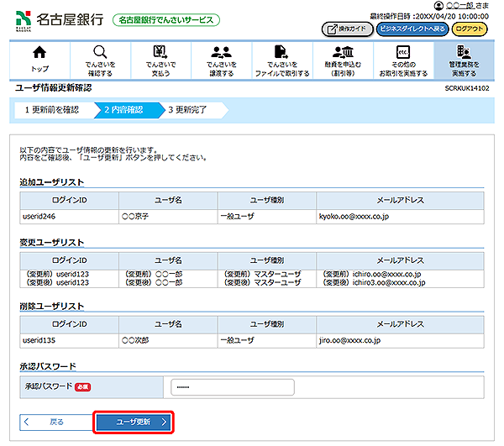Return to ビジネスダイレクト via header button
This screenshot has height=446, width=504.
click(411, 29)
